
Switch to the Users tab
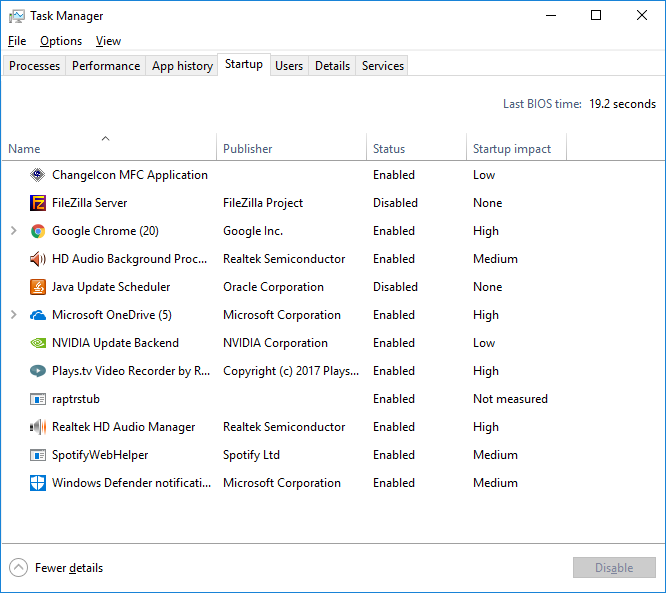[x=289, y=66]
